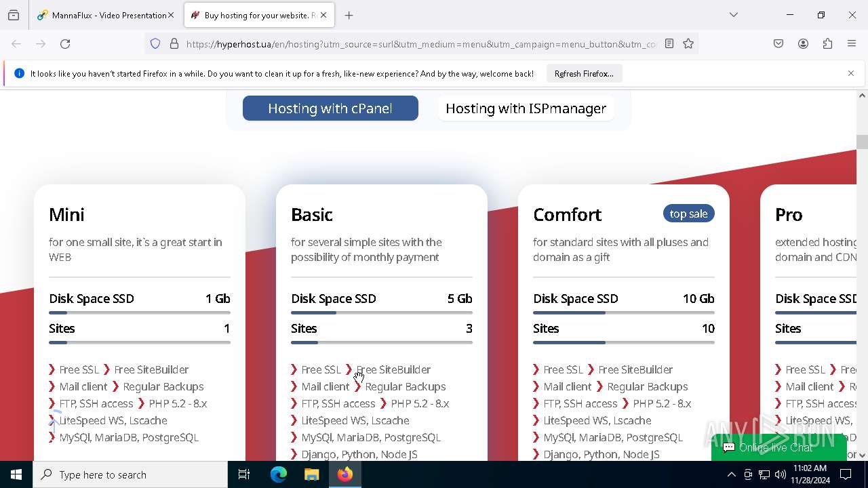Click the Basic plan heading

(312, 214)
